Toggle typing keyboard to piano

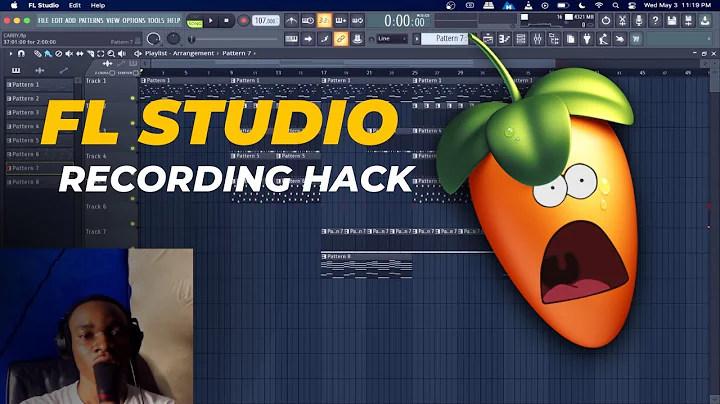coord(291,39)
